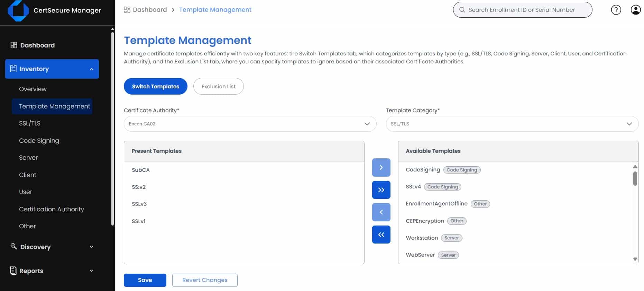This screenshot has width=644, height=291.
Task: Click the move selected left arrow button
Action: [381, 212]
